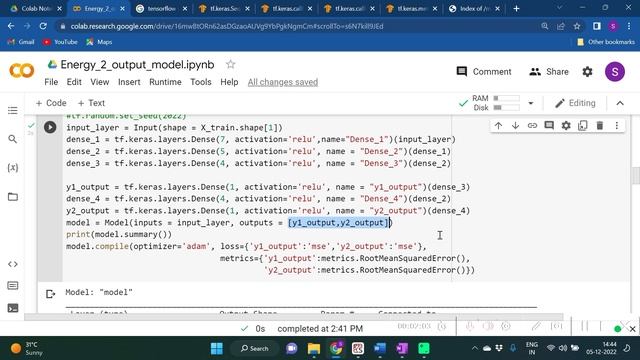640x360 pixels.
Task: Open a new browser tab
Action: coord(516,8)
